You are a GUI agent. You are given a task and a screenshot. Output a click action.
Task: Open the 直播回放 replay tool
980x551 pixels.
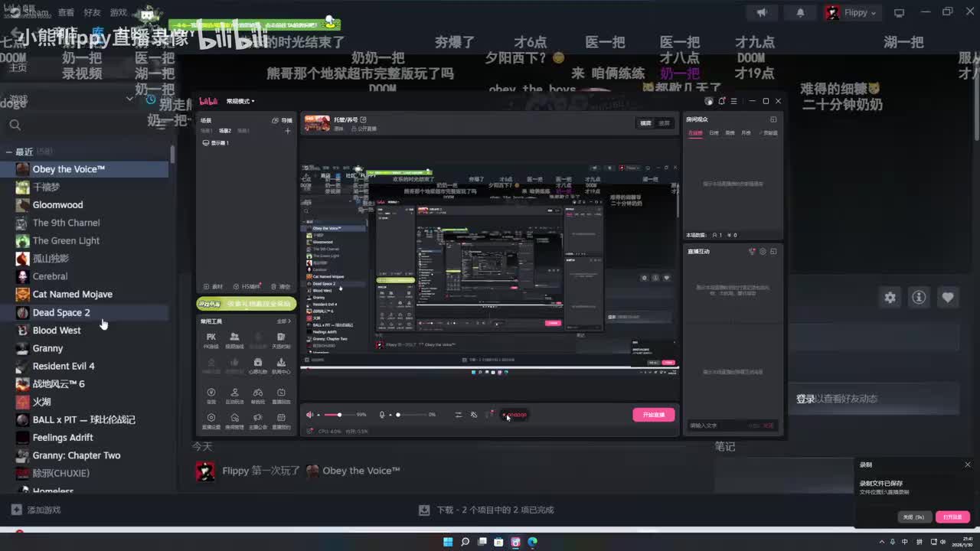[x=281, y=396]
